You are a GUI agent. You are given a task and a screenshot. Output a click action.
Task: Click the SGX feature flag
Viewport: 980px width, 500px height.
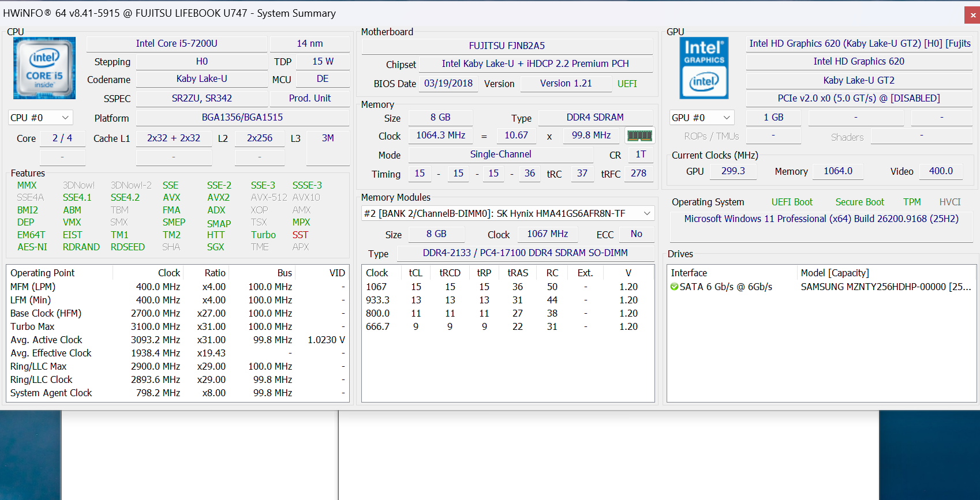click(x=215, y=247)
